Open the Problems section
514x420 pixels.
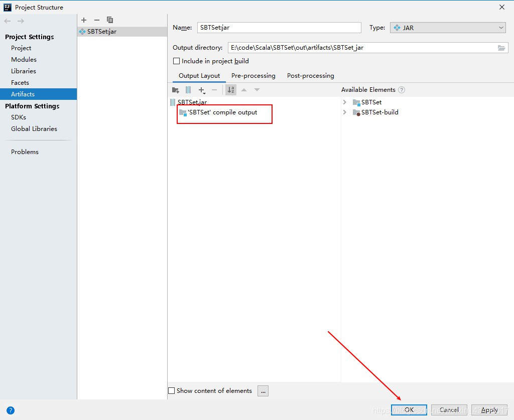coord(25,152)
